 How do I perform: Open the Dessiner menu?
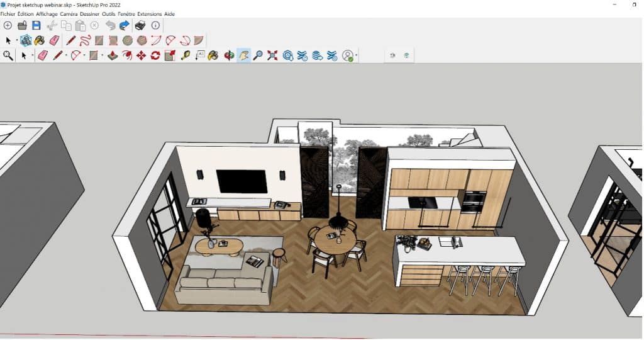click(89, 14)
